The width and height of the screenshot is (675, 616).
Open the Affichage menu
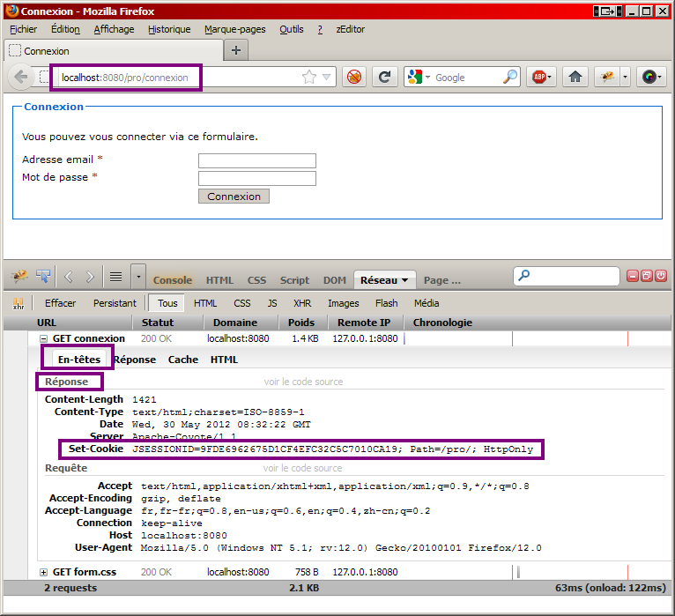pyautogui.click(x=114, y=29)
